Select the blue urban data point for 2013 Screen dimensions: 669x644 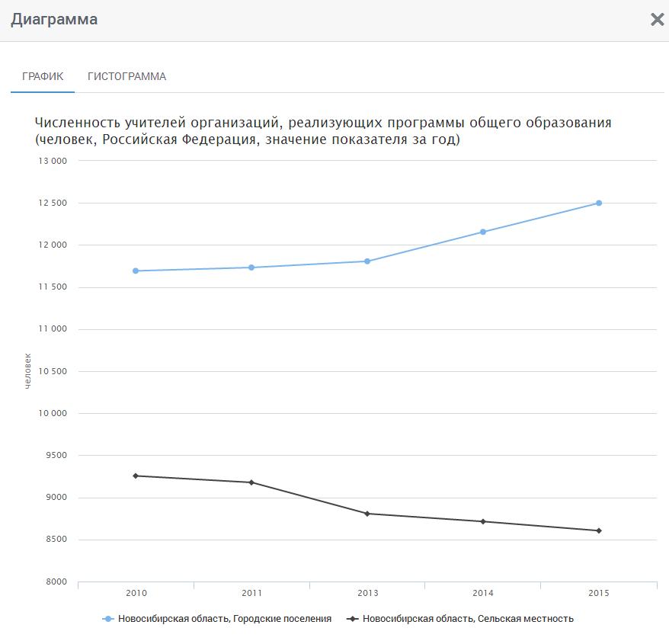click(x=367, y=261)
